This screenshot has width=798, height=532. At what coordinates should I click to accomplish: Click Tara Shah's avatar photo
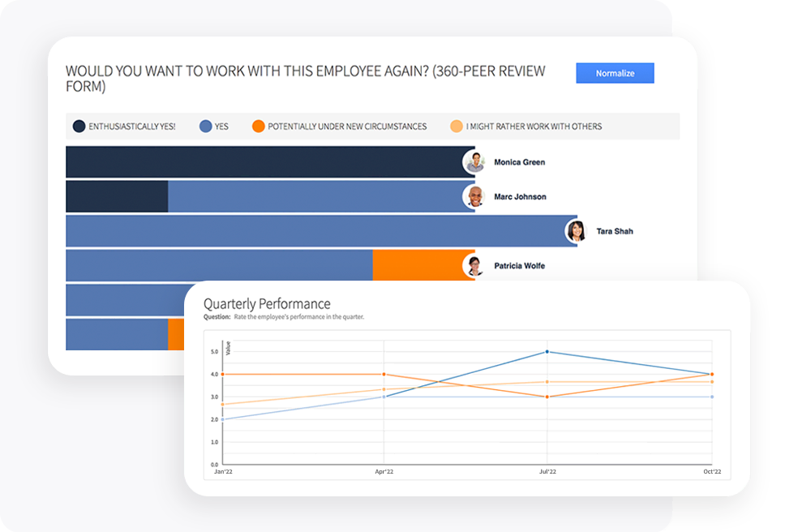(577, 231)
